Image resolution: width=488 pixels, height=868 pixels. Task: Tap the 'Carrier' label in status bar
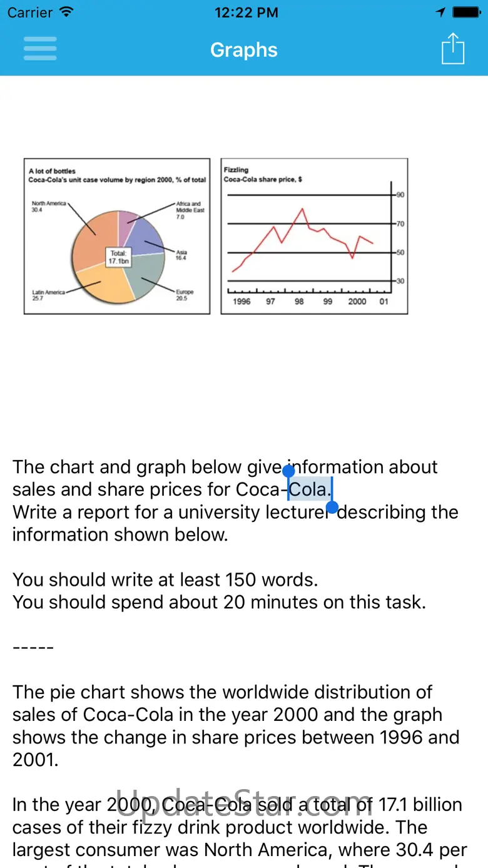coord(29,13)
